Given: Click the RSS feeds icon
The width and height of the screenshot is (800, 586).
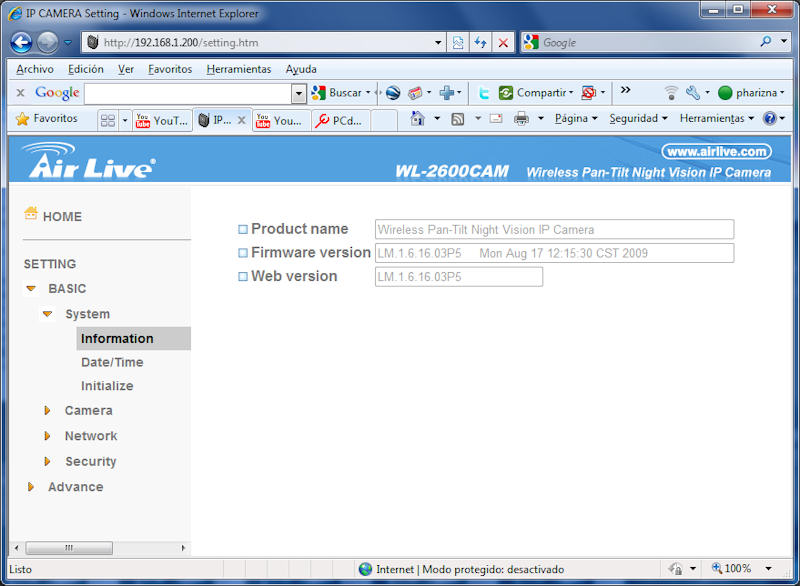Looking at the screenshot, I should [458, 119].
